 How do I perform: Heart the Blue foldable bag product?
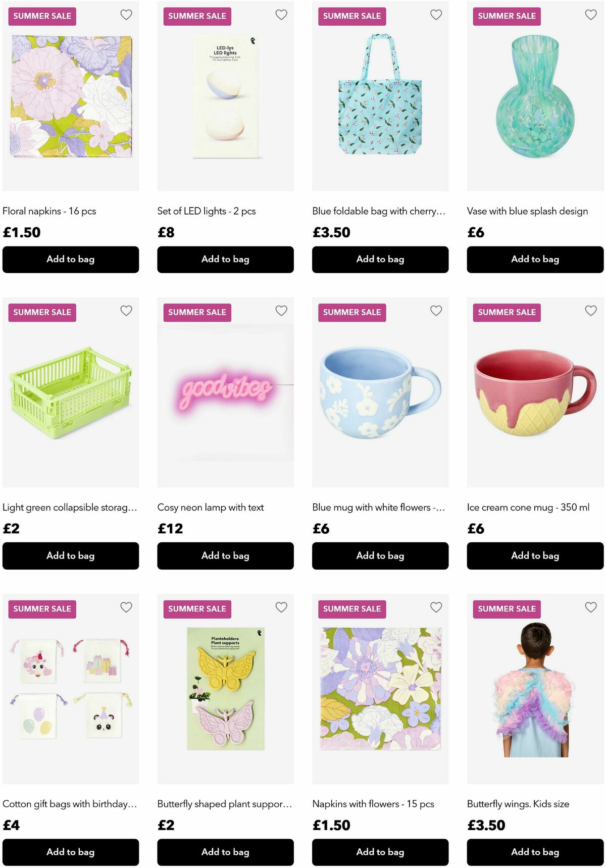pyautogui.click(x=436, y=15)
